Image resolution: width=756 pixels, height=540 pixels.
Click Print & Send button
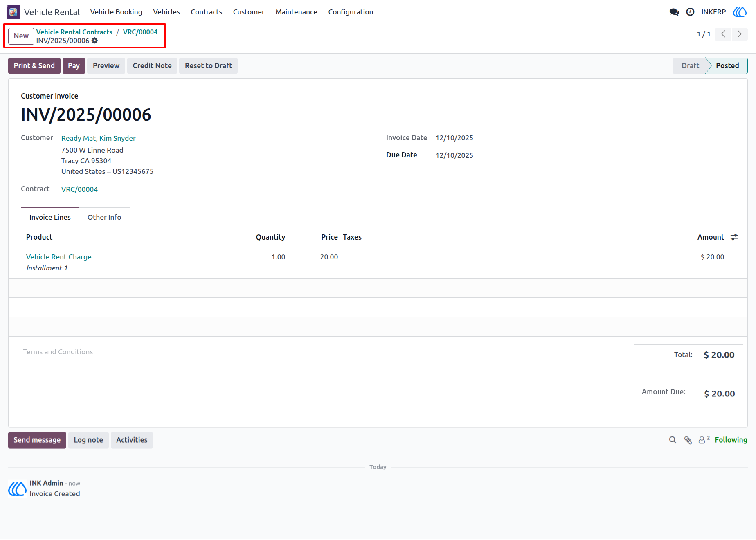pos(34,66)
